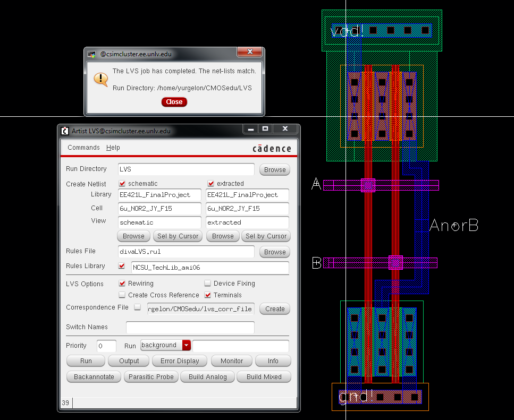This screenshot has height=420, width=514.
Task: Click the Run button to start LVS
Action: coord(86,361)
